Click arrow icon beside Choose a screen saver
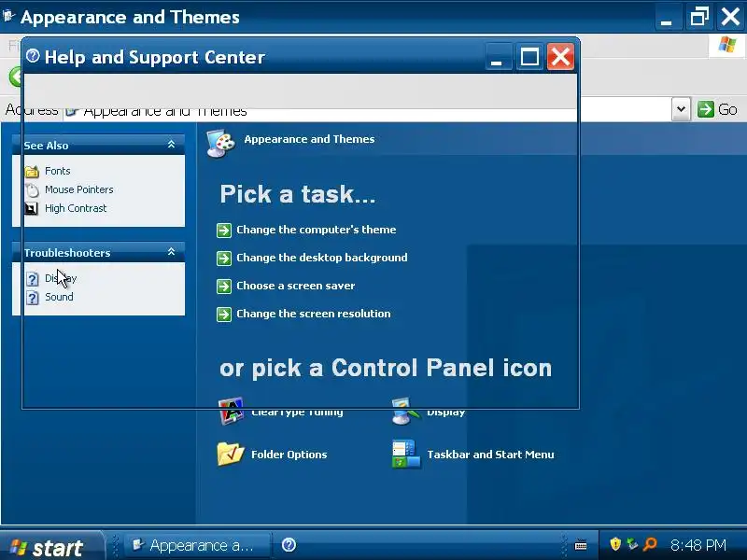This screenshot has height=560, width=747. (224, 287)
